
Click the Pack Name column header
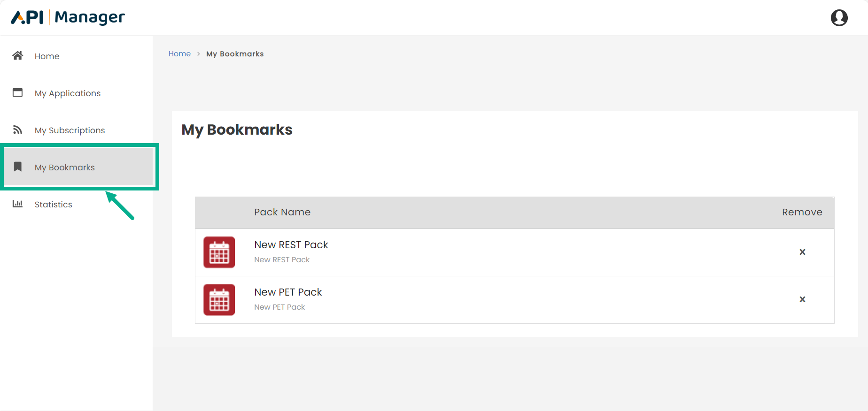click(282, 212)
